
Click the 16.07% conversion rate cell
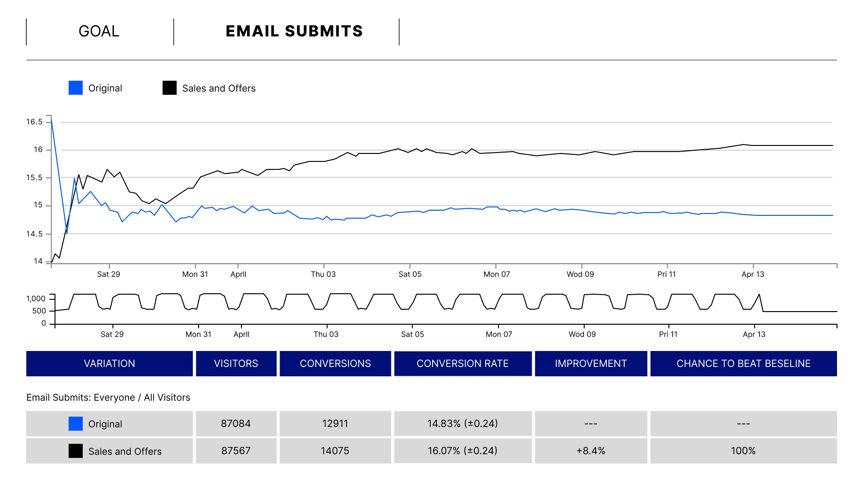click(x=463, y=451)
